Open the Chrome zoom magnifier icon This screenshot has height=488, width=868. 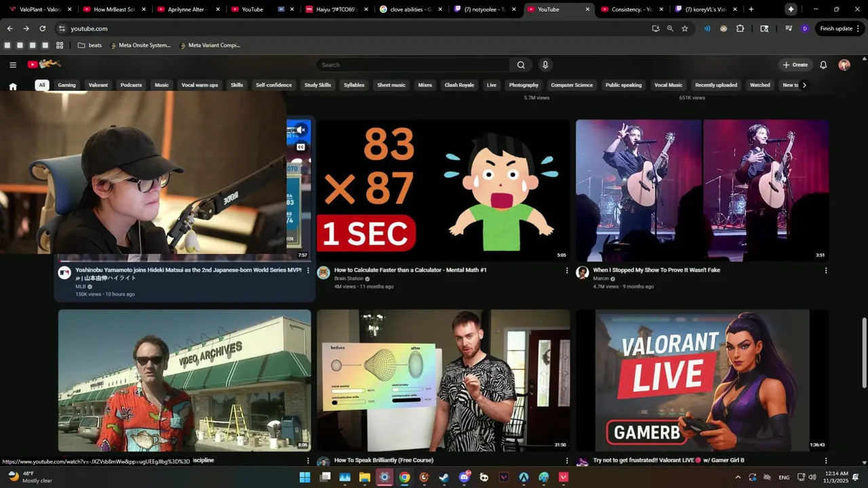[670, 28]
